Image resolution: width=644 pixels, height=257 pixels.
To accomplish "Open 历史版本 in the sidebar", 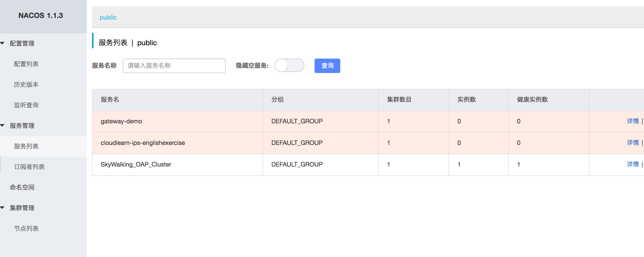I will pos(26,85).
